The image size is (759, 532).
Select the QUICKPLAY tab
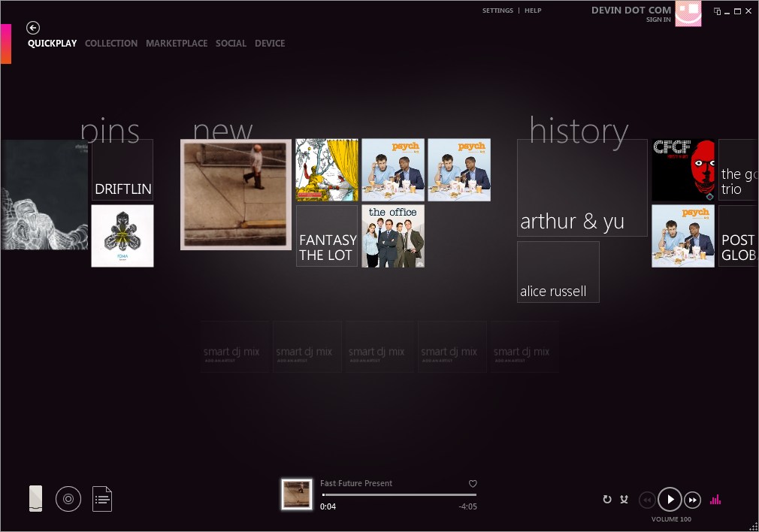(53, 44)
